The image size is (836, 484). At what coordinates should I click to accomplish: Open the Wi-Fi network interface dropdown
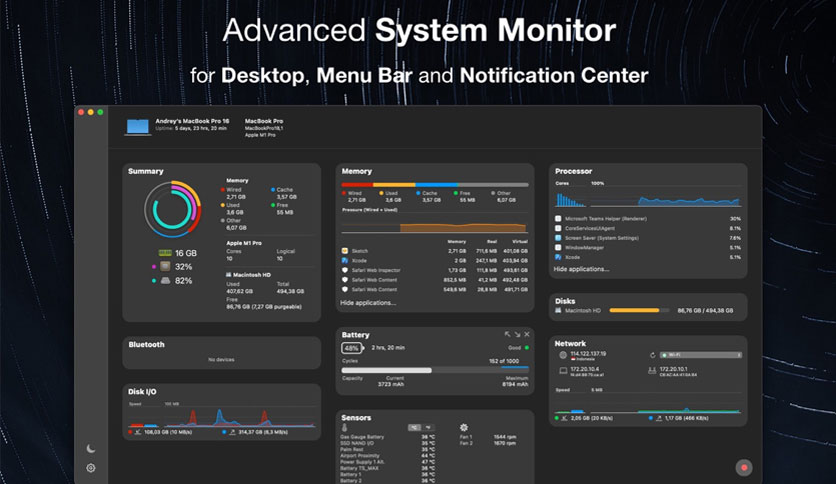pos(701,355)
